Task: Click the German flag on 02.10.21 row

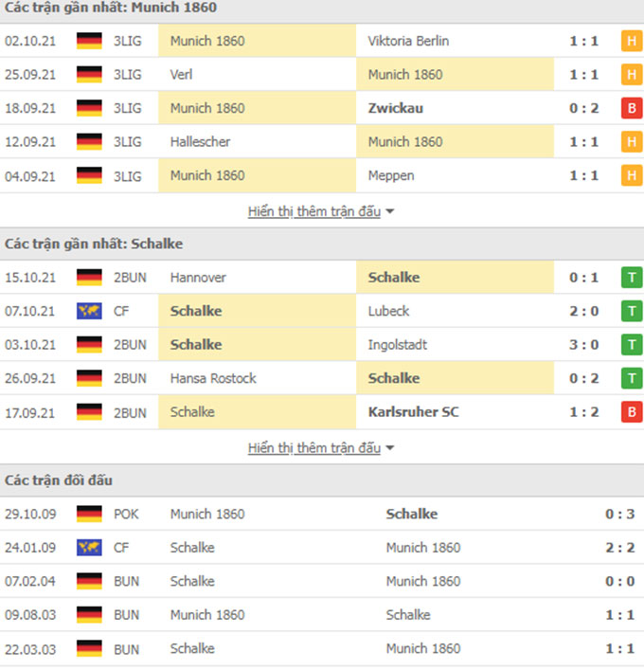Action: coord(89,41)
